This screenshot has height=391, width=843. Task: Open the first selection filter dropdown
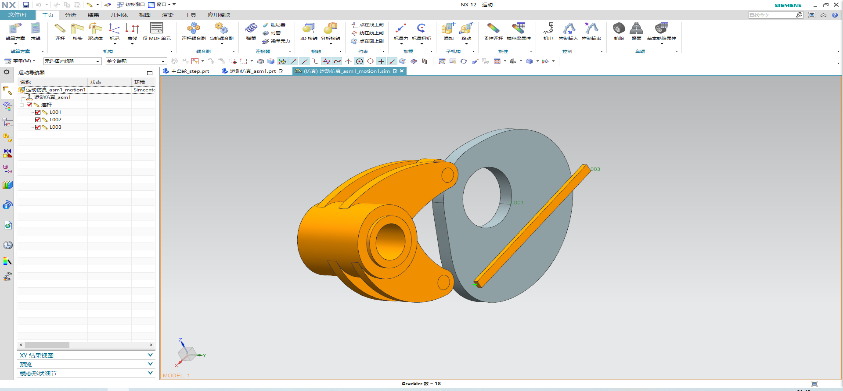click(73, 61)
